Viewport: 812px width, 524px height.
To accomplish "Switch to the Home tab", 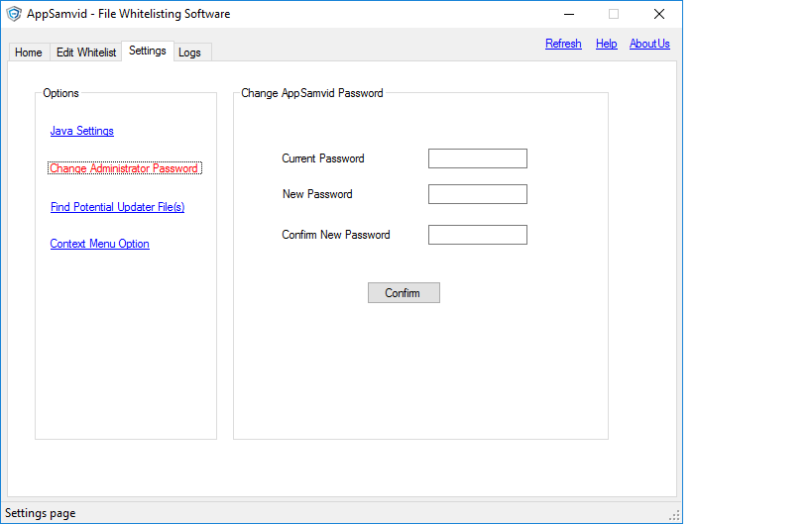I will click(x=29, y=52).
